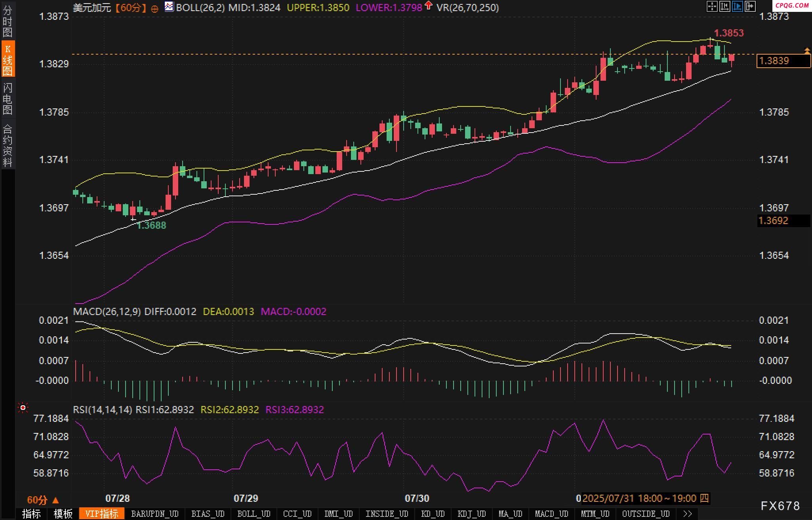Switch to 分时图 view in sidebar

click(8, 21)
